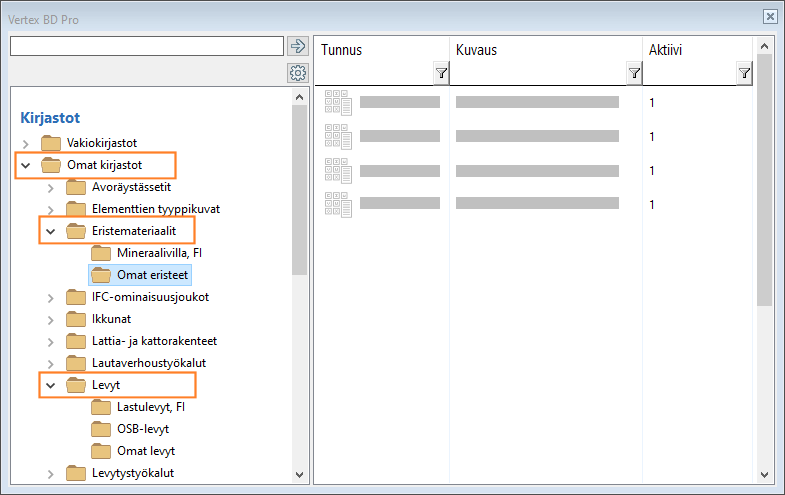Open the Tunnus column filter
785x495 pixels.
coord(441,73)
